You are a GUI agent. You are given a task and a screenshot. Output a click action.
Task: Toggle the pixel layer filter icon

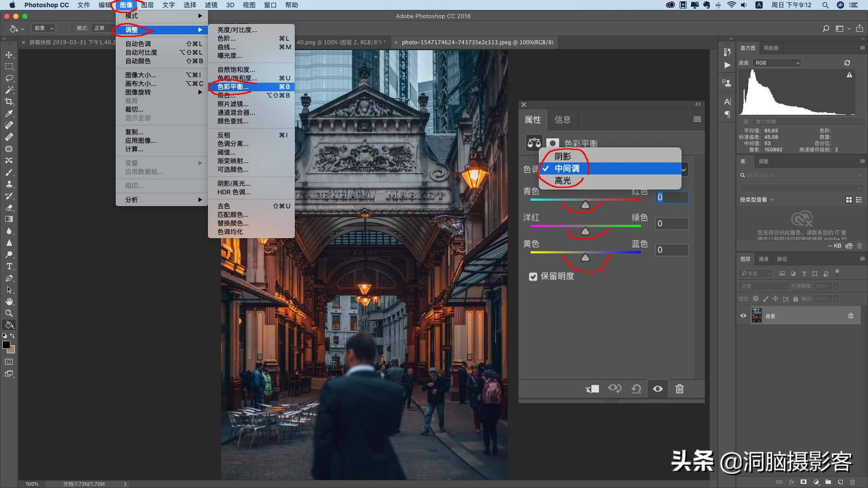[782, 273]
